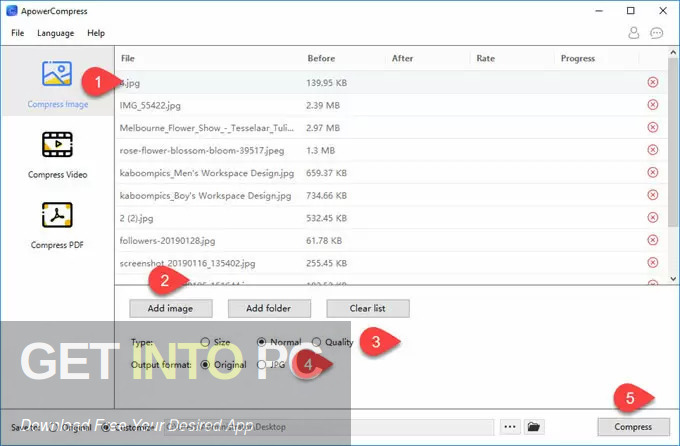
Task: Select the Size compression type
Action: (205, 342)
